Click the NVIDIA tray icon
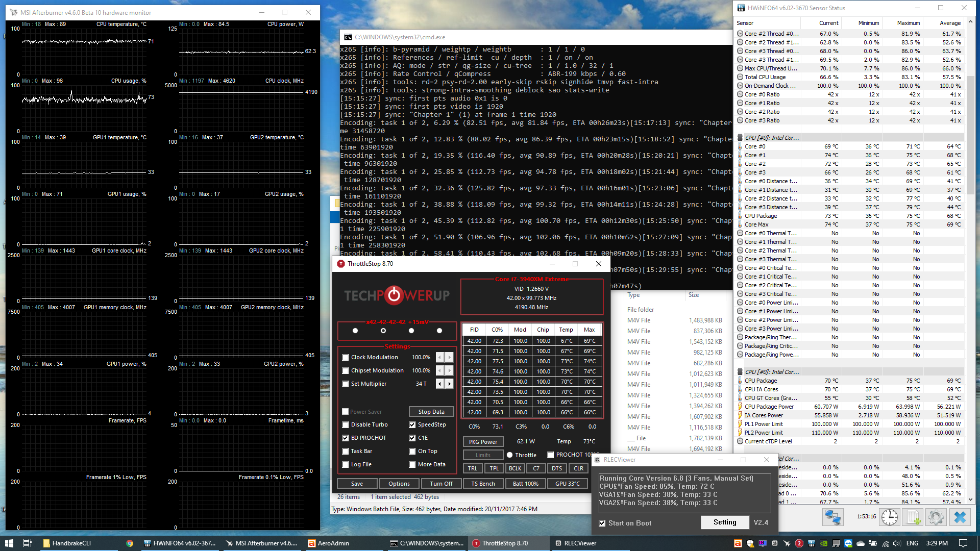 [824, 543]
